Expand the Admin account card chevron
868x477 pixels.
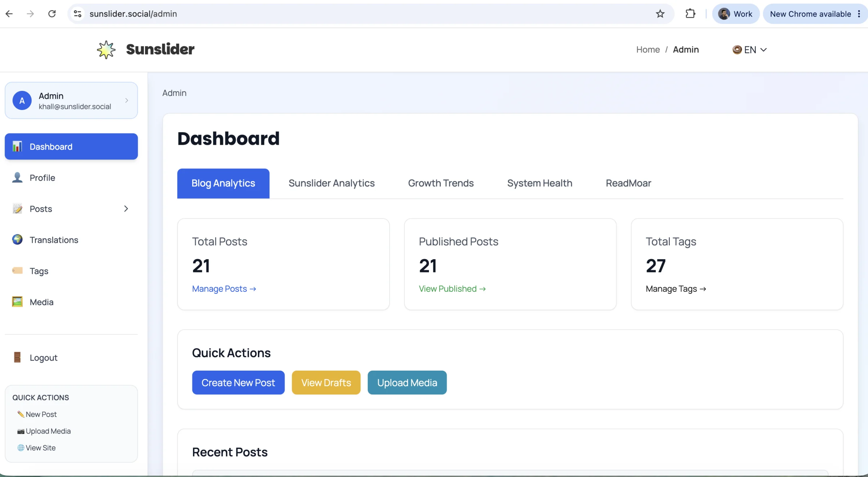(127, 101)
